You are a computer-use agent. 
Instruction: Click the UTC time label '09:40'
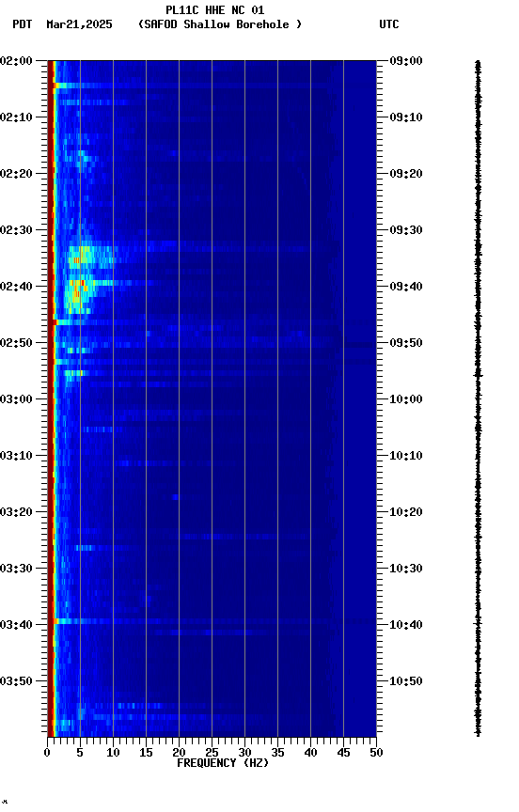pyautogui.click(x=406, y=287)
